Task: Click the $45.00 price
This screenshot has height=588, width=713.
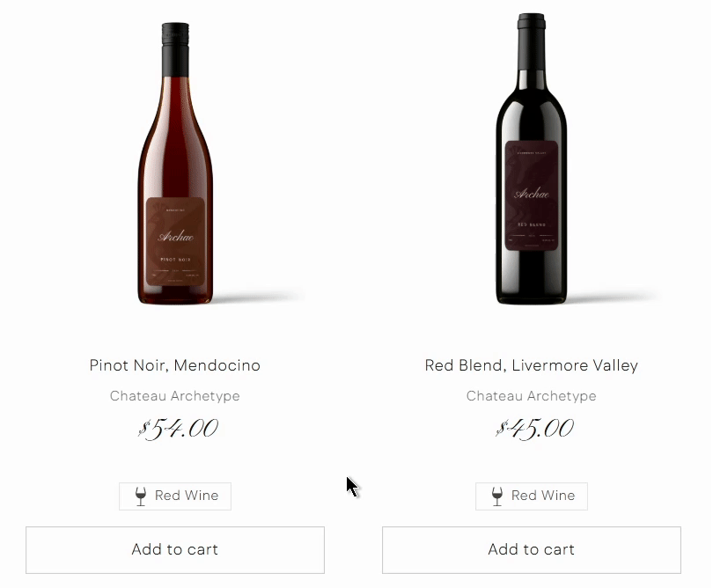Action: click(534, 429)
